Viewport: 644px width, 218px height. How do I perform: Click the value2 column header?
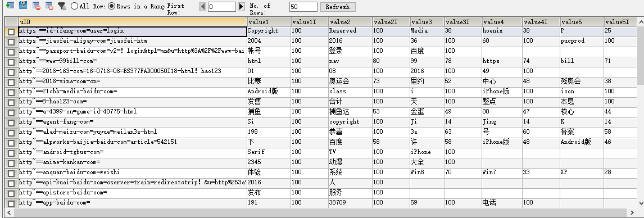pos(350,22)
